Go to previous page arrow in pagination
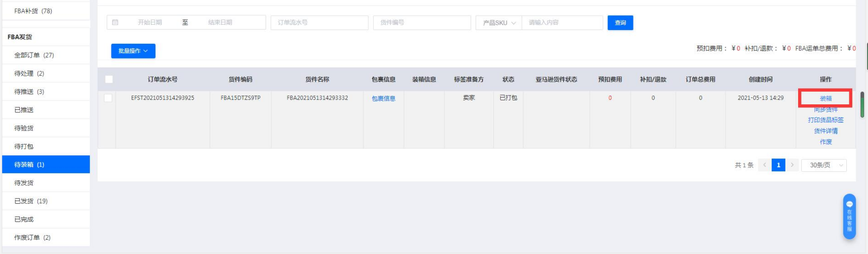 (x=764, y=165)
